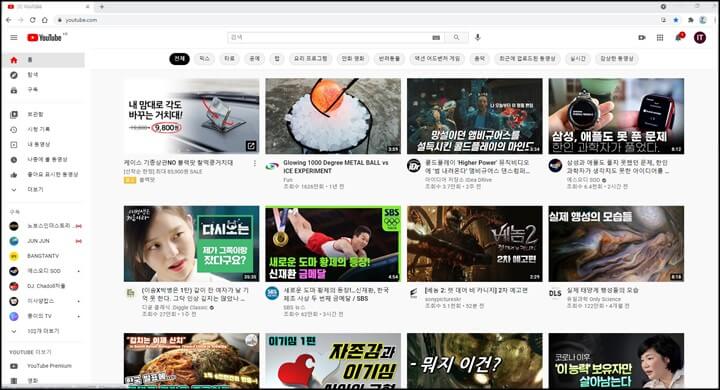Click the browser reload button

click(x=32, y=20)
